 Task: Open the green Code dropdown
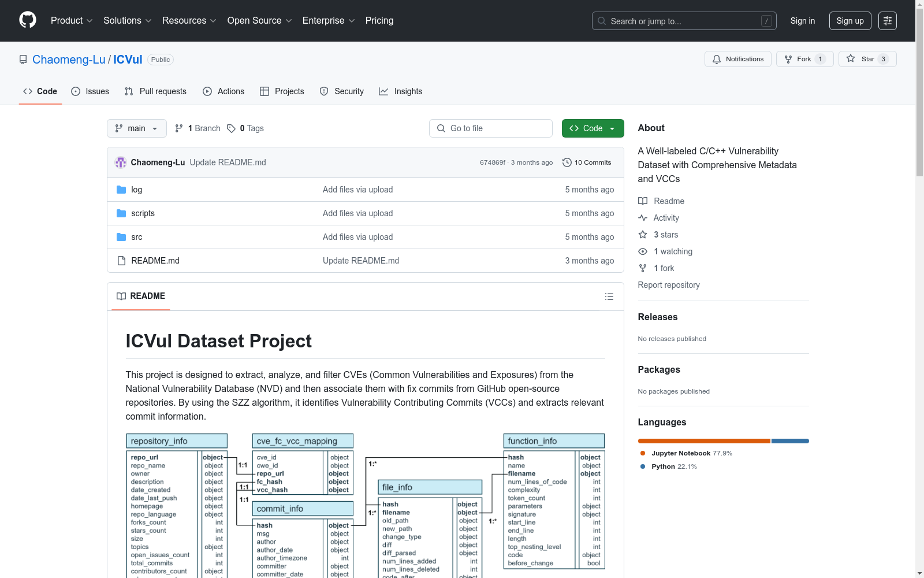coord(593,128)
